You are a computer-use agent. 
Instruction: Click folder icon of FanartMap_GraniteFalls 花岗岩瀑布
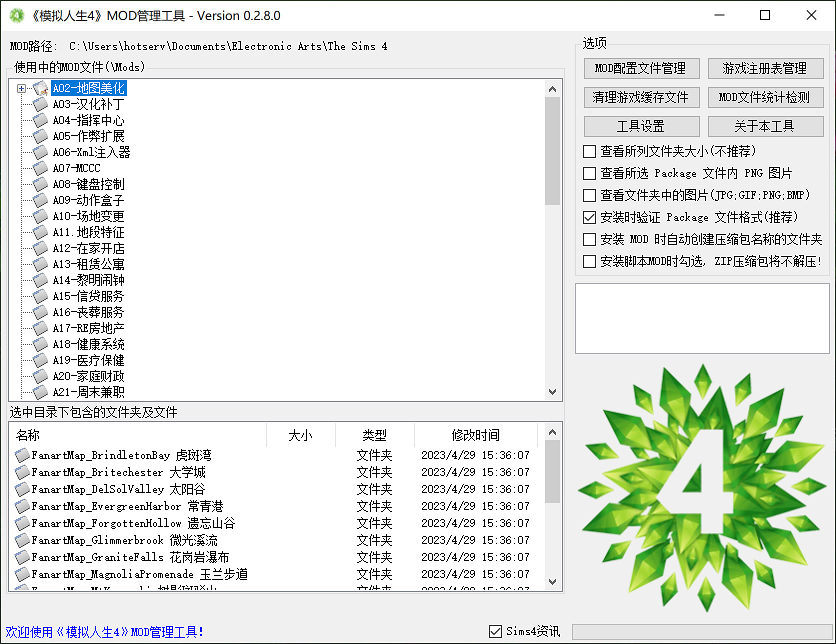tap(22, 557)
